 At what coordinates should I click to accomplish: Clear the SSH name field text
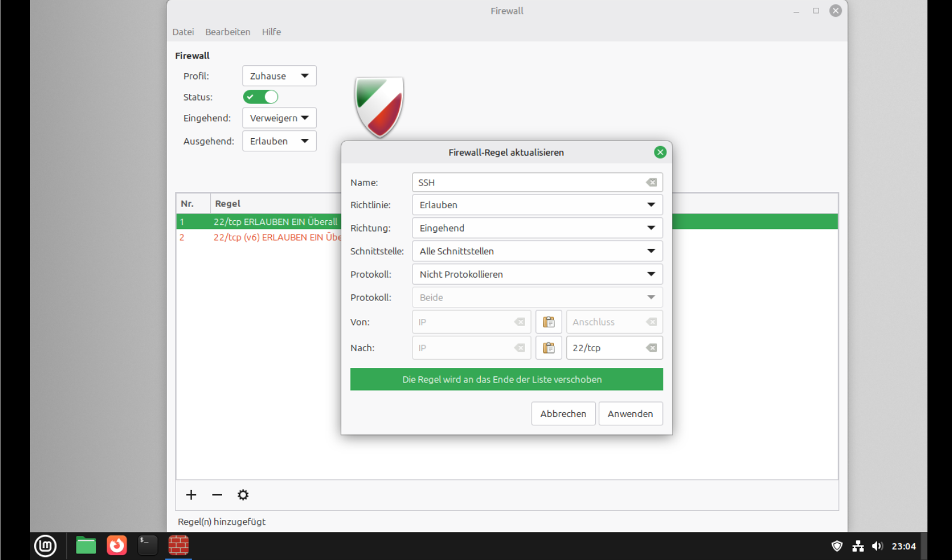(651, 182)
